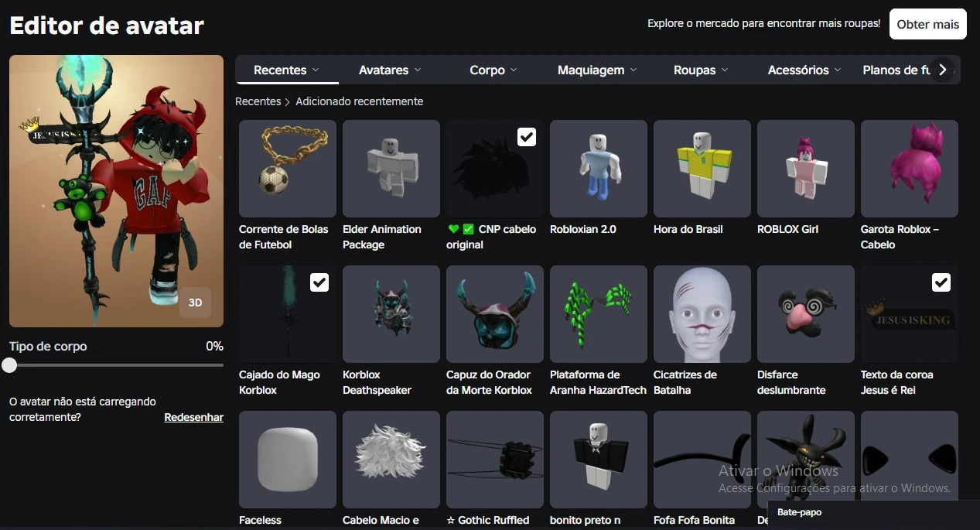
Task: Click the Cajado do Mago Korblox staff thumbnail
Action: click(287, 313)
